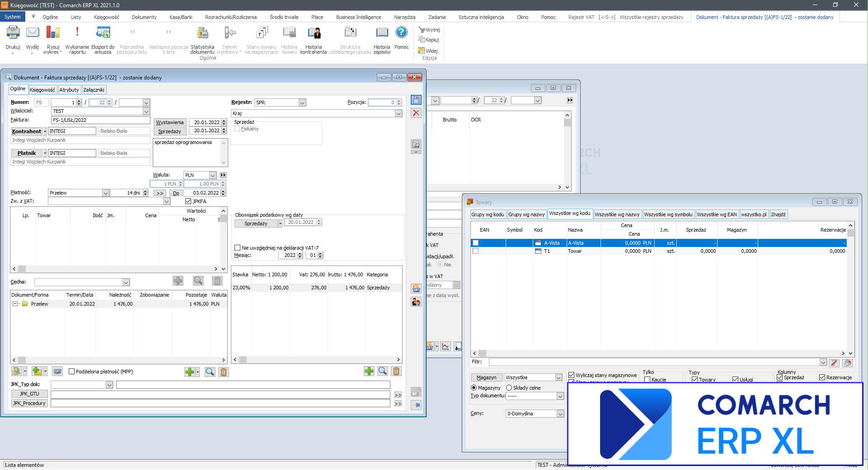Click Eksport do arkusza icon
The width and height of the screenshot is (868, 470).
click(x=103, y=33)
